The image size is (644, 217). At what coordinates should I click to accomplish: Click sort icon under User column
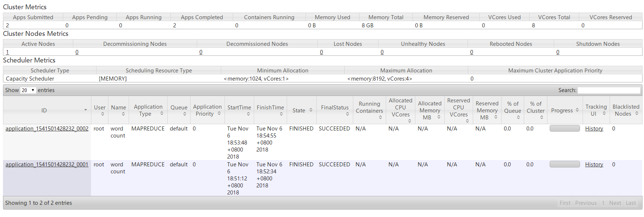[102, 114]
